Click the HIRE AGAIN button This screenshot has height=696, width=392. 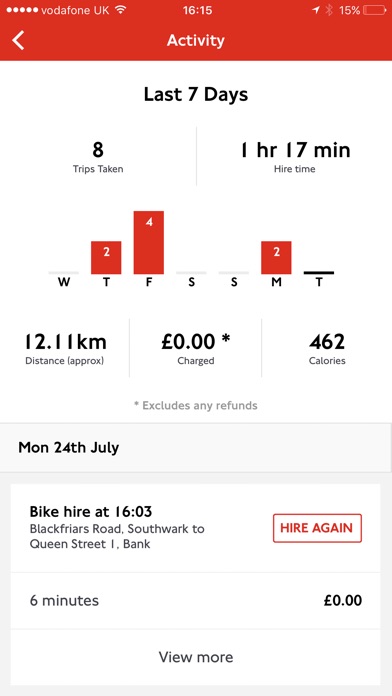coord(317,528)
